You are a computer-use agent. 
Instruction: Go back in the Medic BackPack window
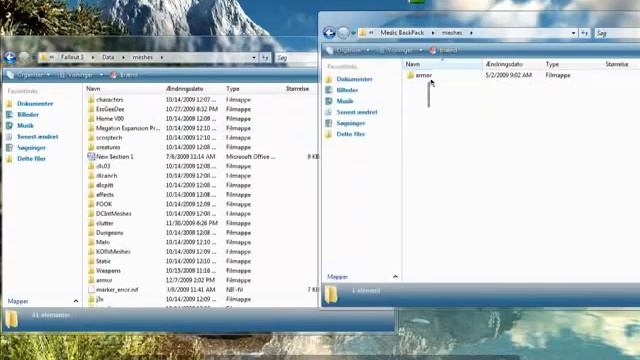tap(329, 33)
